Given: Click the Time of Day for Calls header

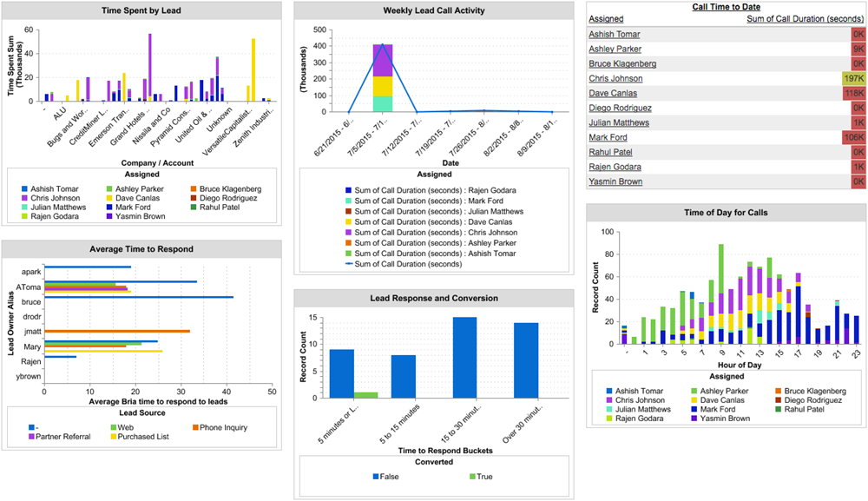Looking at the screenshot, I should pyautogui.click(x=726, y=213).
